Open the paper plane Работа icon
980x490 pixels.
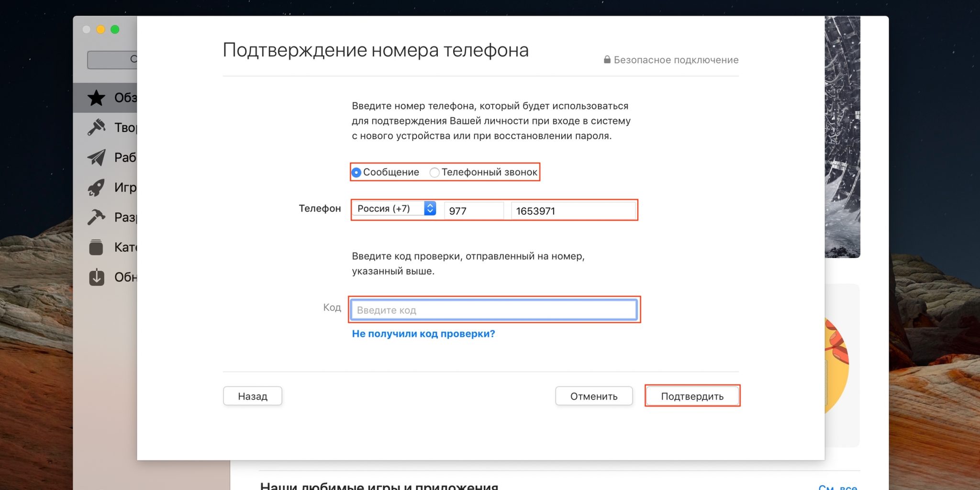[96, 157]
